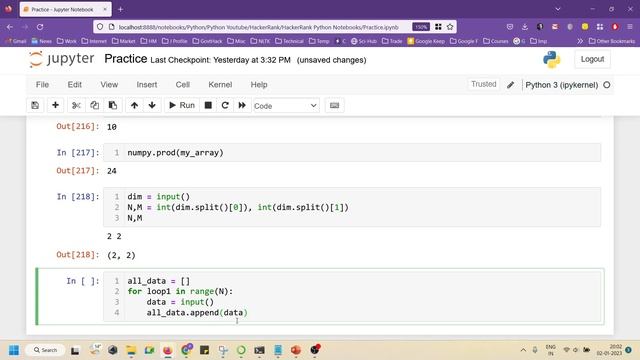The width and height of the screenshot is (640, 360).
Task: Open the command palette keyboard icon
Action: tap(334, 105)
